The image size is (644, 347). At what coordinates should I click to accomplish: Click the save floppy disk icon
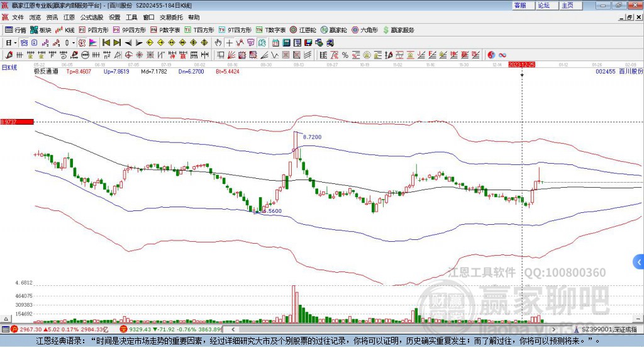308,43
